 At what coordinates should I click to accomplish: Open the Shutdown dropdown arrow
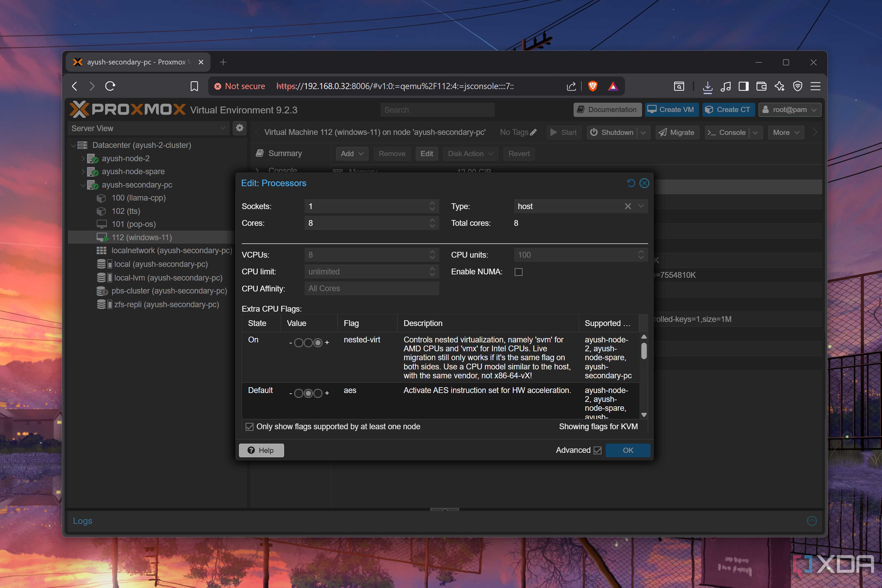point(643,132)
